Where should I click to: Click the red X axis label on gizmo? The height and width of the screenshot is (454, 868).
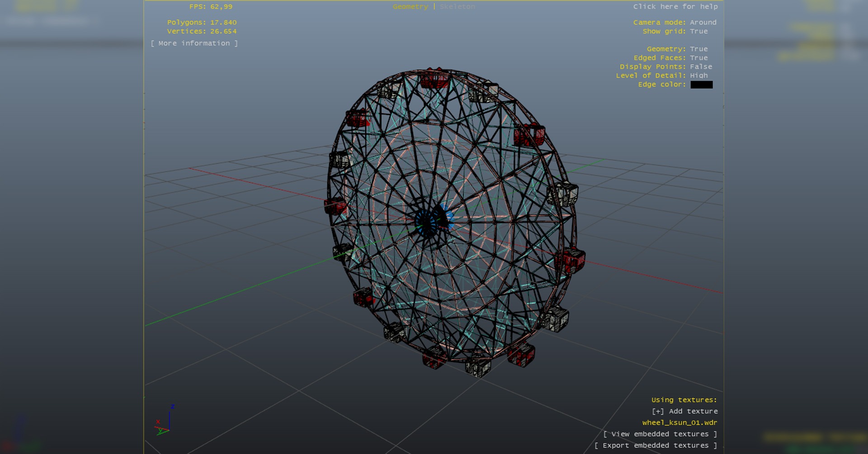pos(158,422)
